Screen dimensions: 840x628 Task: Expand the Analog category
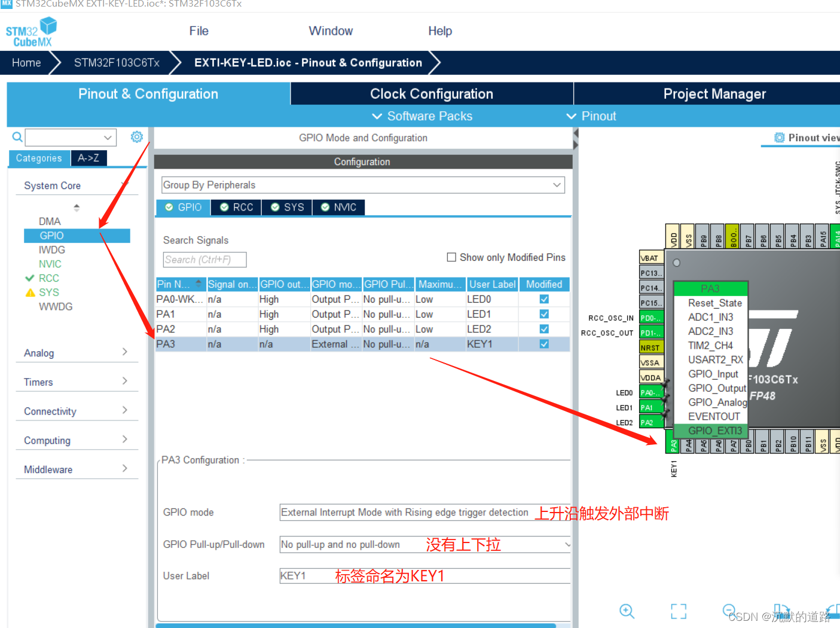coord(77,352)
